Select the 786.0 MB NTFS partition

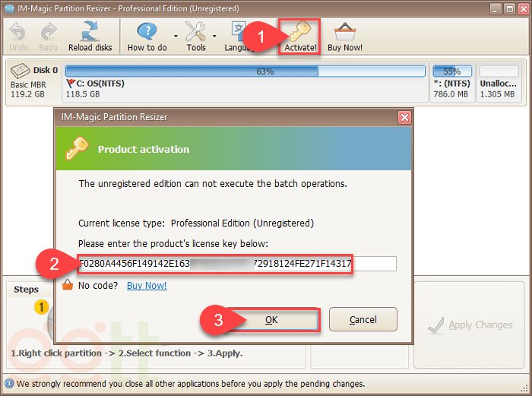click(x=451, y=83)
